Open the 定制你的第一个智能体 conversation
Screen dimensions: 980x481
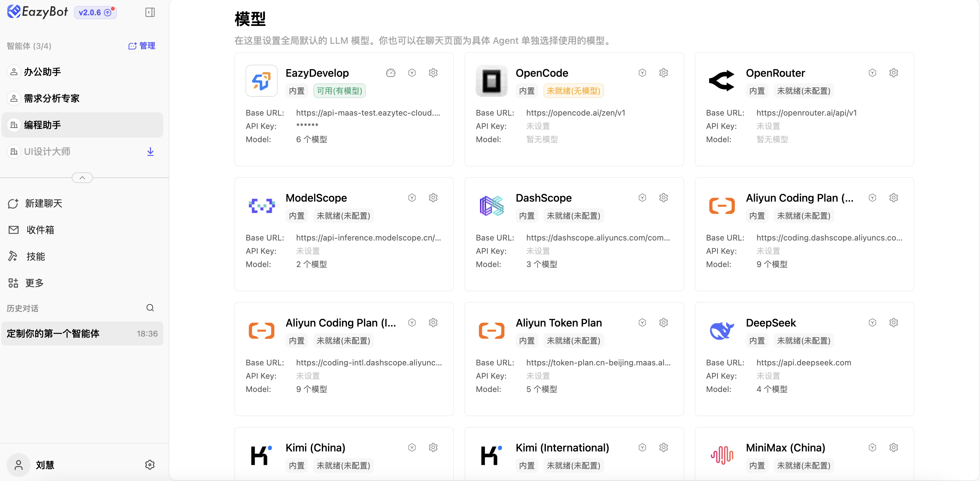(82, 334)
